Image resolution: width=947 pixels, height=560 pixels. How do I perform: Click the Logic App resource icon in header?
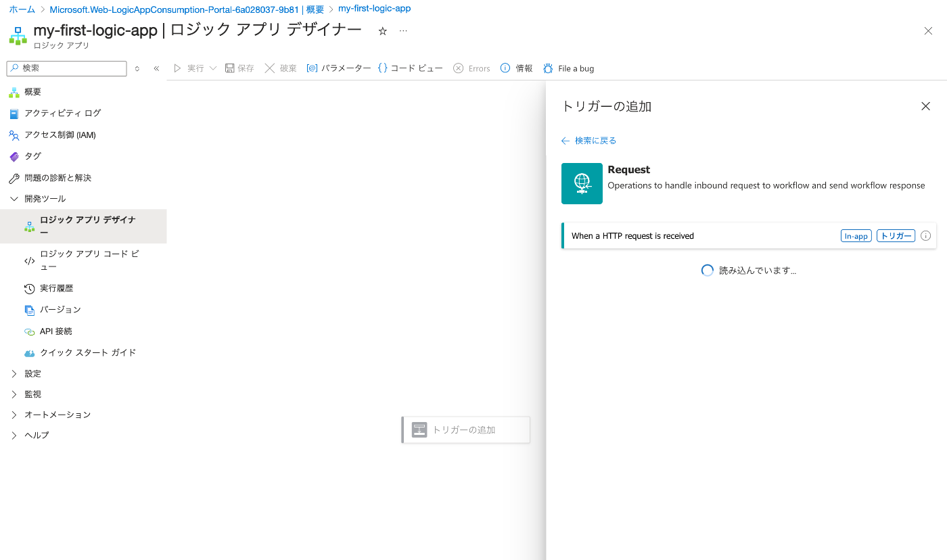tap(18, 36)
